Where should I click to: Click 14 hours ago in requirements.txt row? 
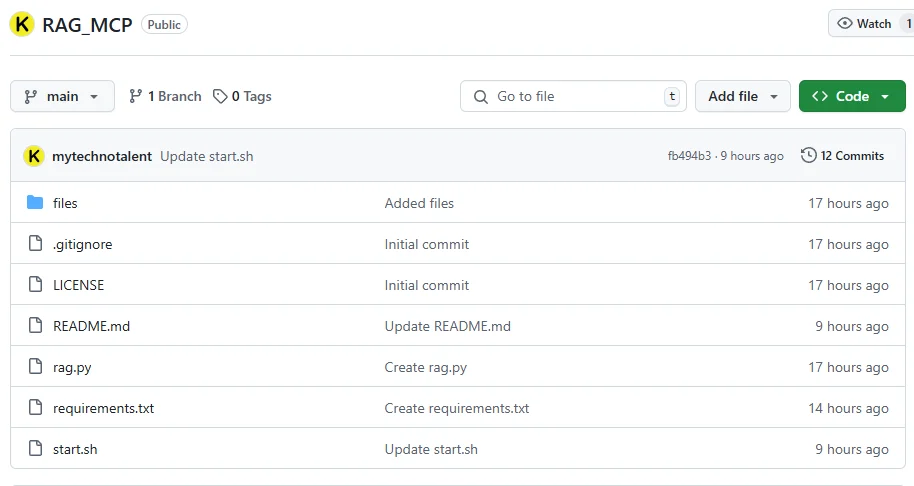[849, 408]
